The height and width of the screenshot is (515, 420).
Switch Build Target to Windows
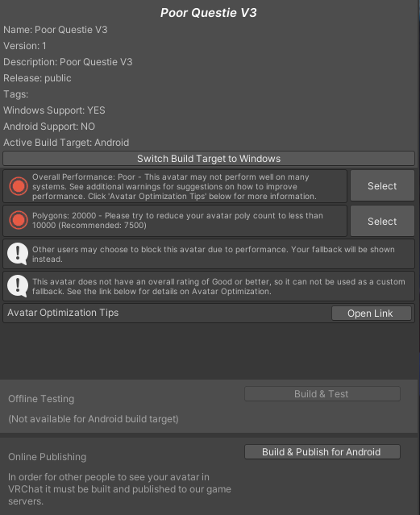209,159
